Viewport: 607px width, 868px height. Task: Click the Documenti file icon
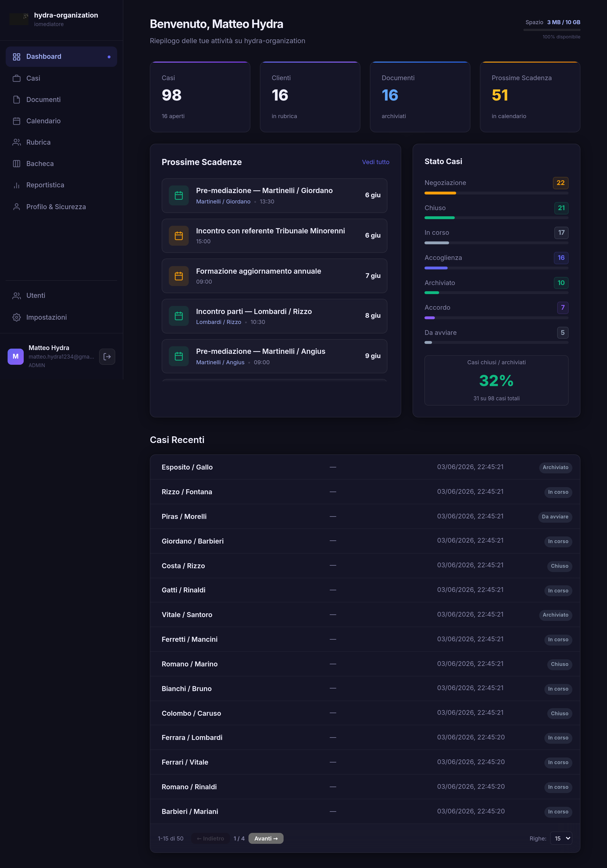(16, 99)
